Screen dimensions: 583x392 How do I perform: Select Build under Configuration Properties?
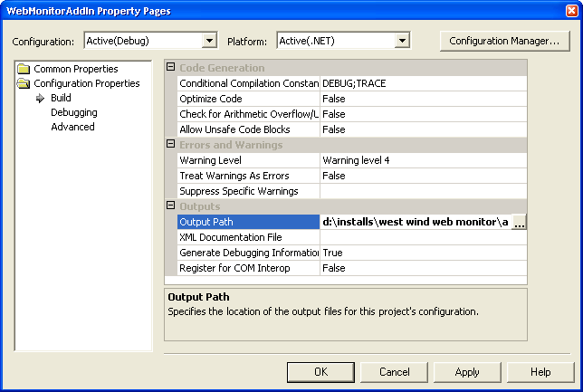point(61,99)
